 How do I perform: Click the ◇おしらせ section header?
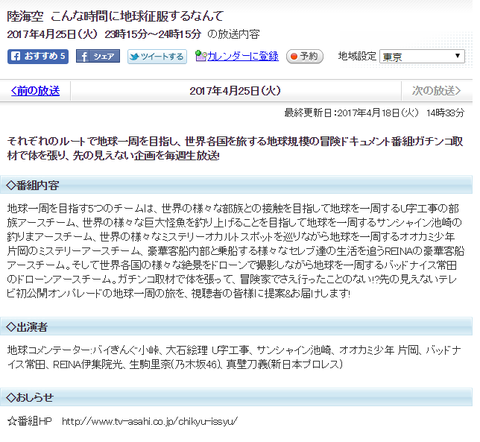236,397
